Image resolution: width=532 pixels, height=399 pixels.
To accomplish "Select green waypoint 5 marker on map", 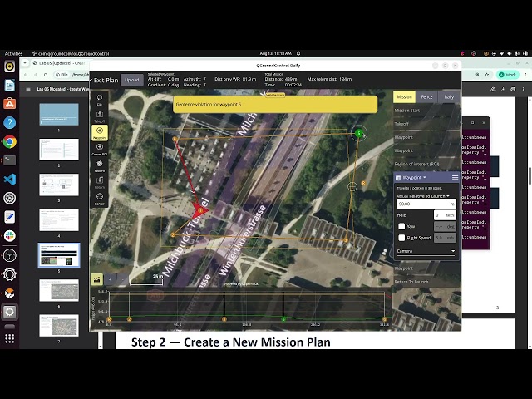I will point(358,133).
